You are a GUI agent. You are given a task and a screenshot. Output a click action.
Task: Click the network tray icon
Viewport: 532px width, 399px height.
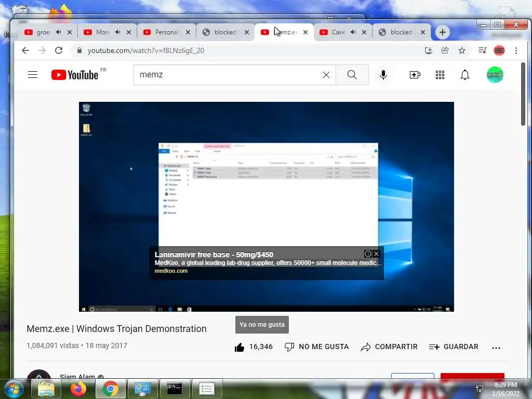[x=480, y=389]
